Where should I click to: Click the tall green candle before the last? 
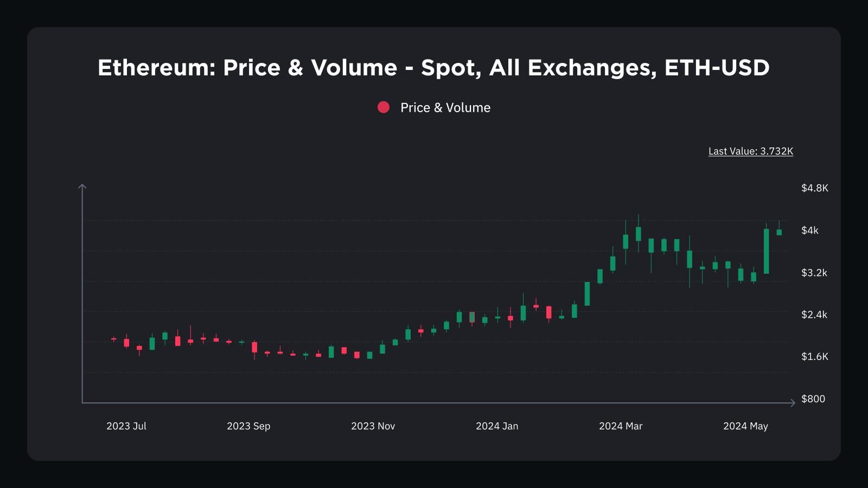[x=767, y=251]
